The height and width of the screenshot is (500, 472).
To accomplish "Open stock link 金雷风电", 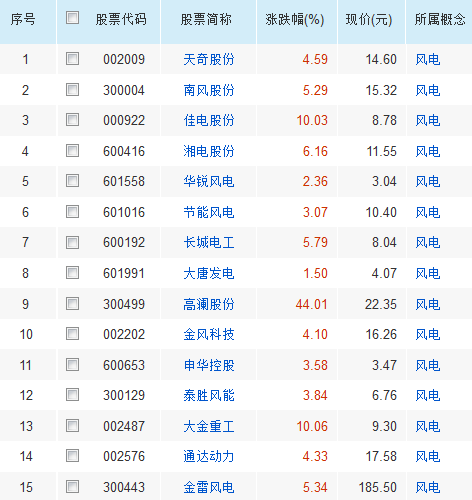I will pos(209,487).
